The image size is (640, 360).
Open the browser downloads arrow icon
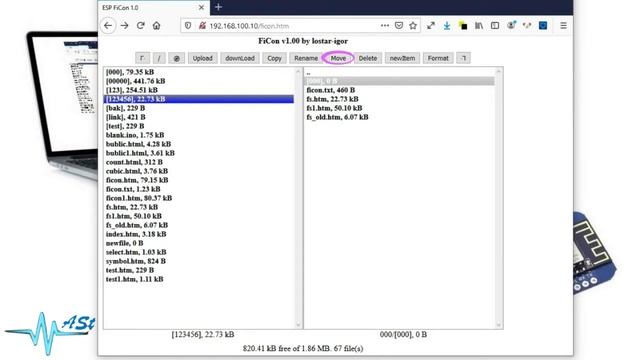tap(447, 26)
